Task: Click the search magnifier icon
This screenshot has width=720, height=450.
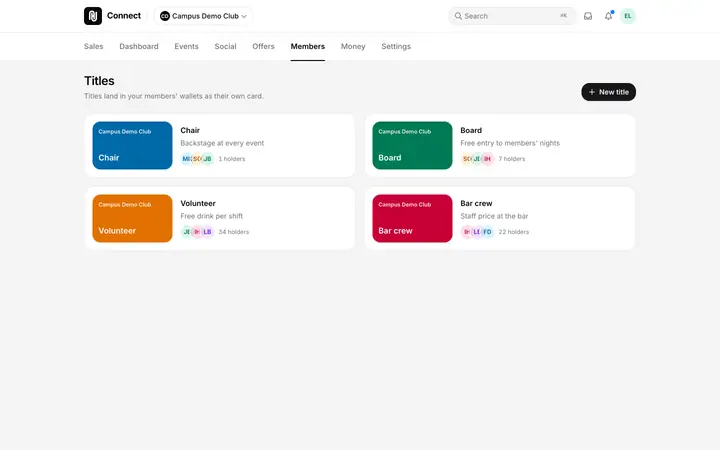Action: [x=458, y=16]
